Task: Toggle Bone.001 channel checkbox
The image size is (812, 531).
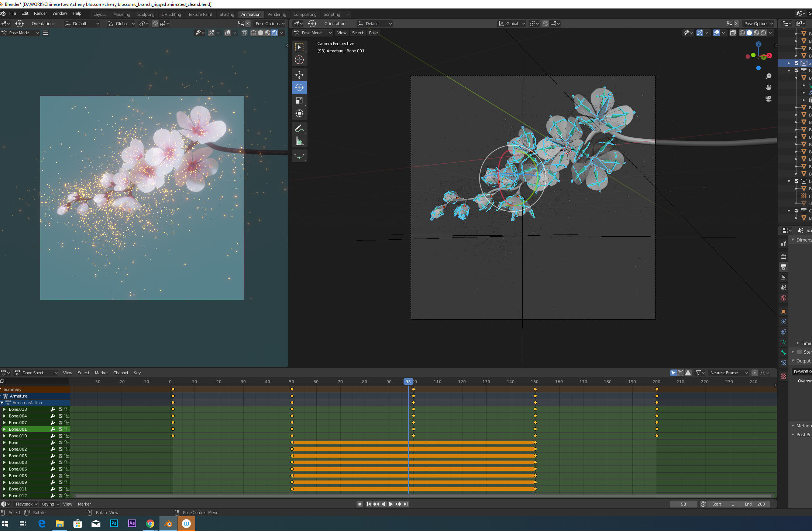Action: click(61, 429)
